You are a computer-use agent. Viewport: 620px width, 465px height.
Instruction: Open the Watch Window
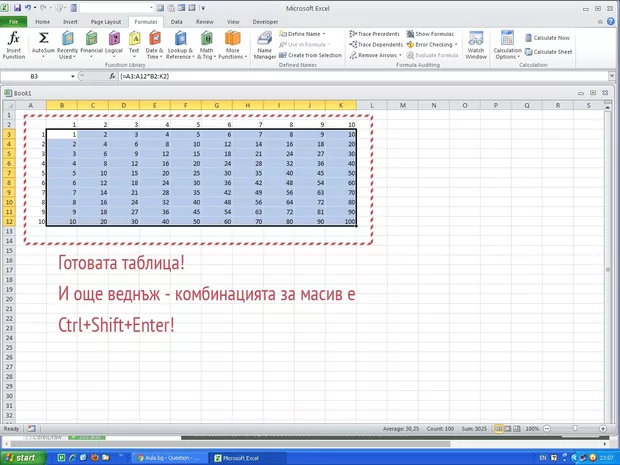[x=476, y=45]
